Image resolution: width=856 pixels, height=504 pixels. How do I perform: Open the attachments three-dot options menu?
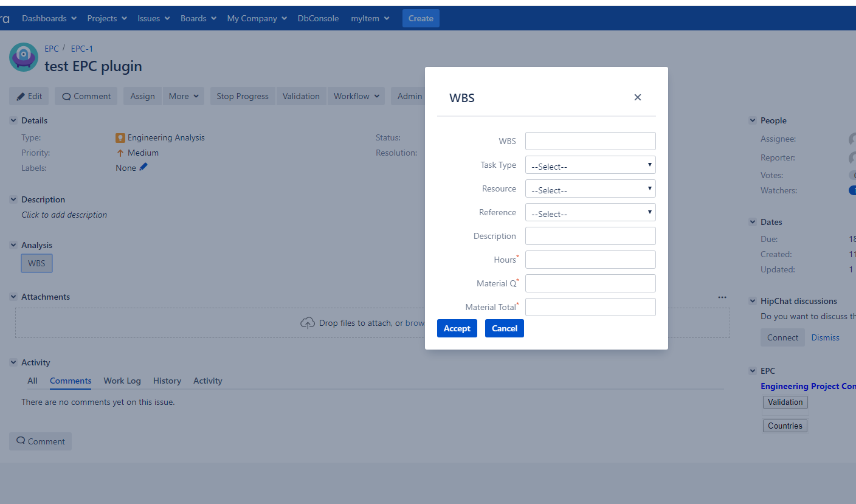[722, 297]
